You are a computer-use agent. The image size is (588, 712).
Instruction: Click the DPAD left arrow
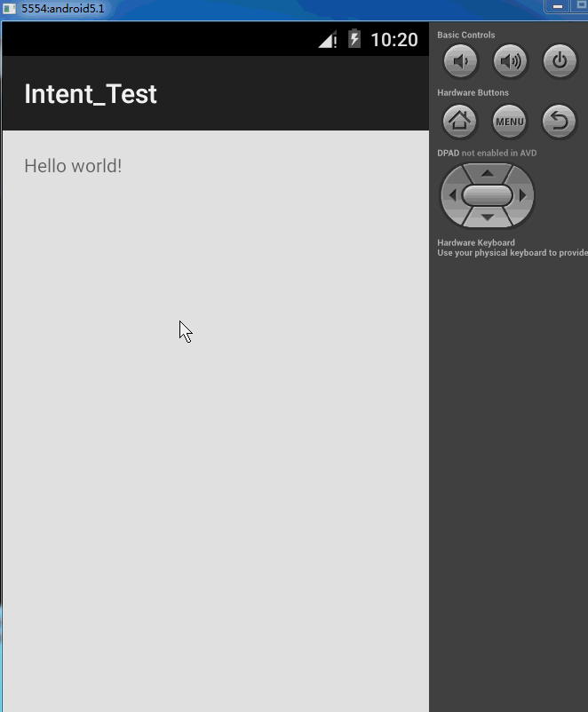pos(452,195)
